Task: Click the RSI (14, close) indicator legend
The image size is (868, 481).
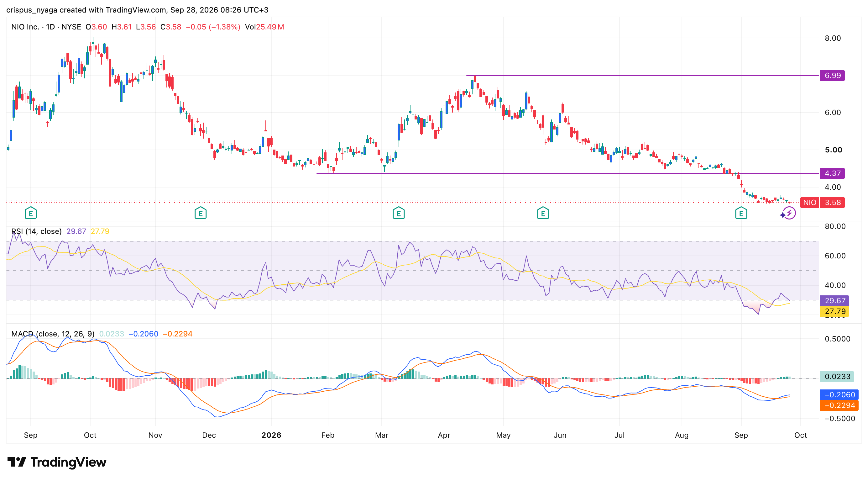Action: (x=36, y=231)
